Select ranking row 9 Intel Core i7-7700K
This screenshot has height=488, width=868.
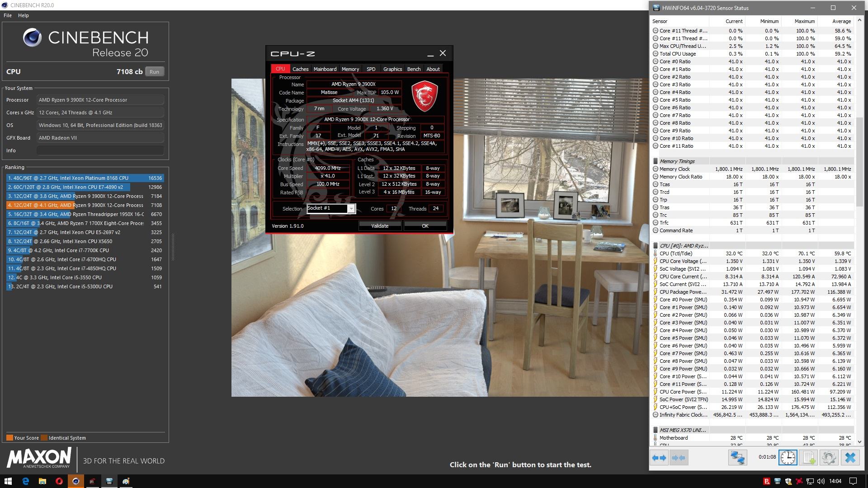pyautogui.click(x=85, y=250)
